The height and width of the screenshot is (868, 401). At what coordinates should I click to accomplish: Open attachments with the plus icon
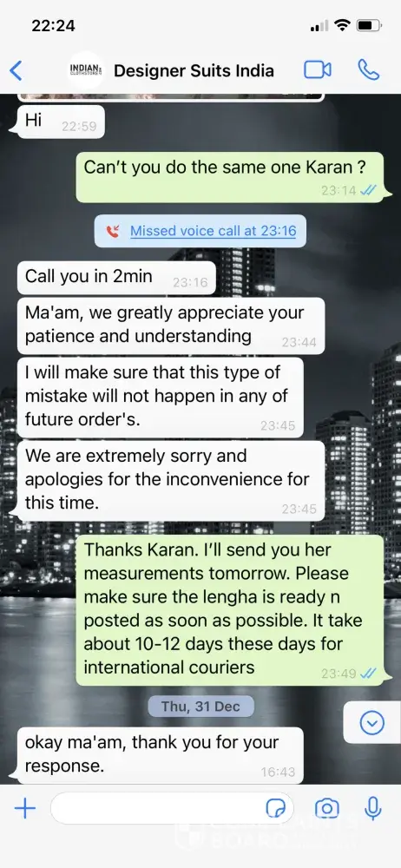(x=25, y=809)
